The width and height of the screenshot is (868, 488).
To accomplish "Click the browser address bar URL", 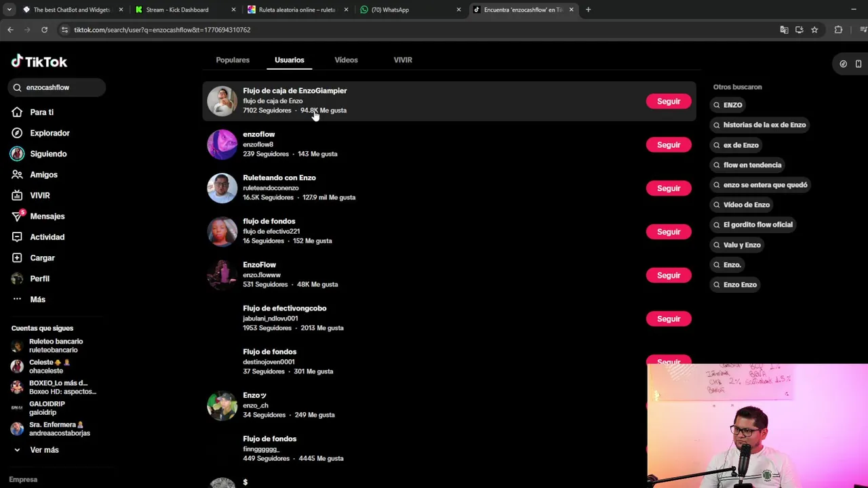I will [162, 30].
